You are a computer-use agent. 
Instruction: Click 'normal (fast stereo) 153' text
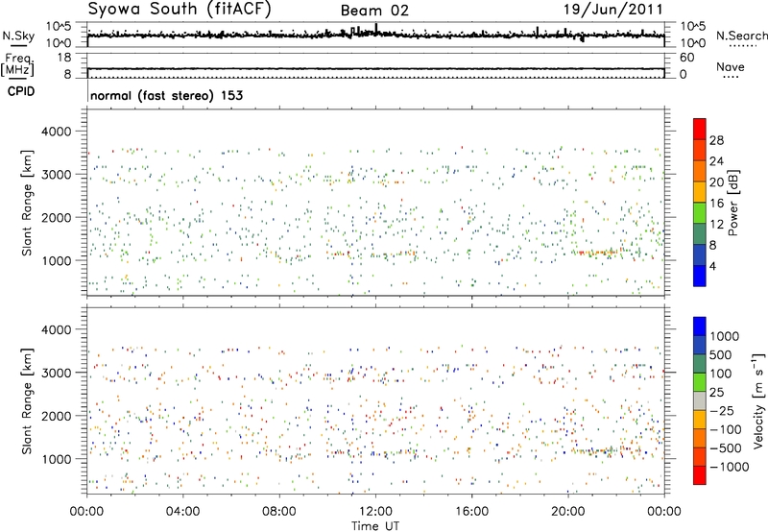[x=166, y=95]
